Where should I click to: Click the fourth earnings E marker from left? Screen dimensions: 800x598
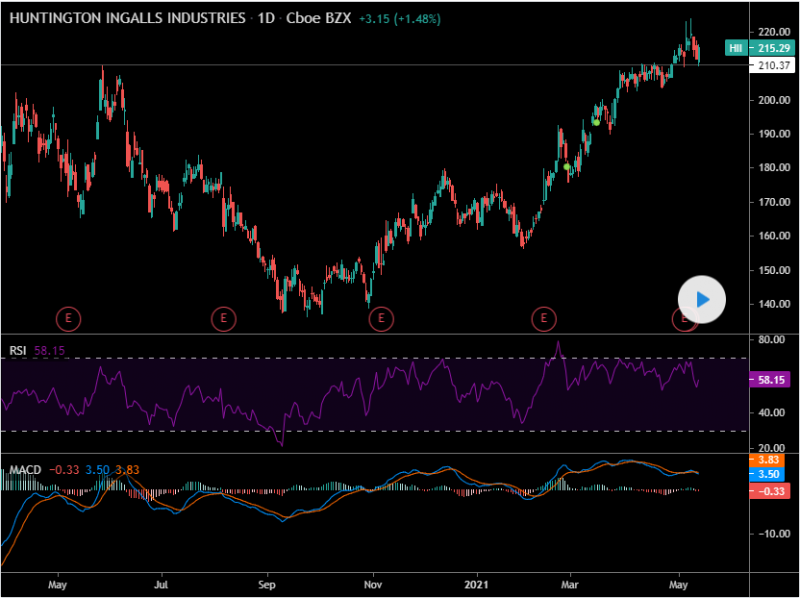coord(544,319)
